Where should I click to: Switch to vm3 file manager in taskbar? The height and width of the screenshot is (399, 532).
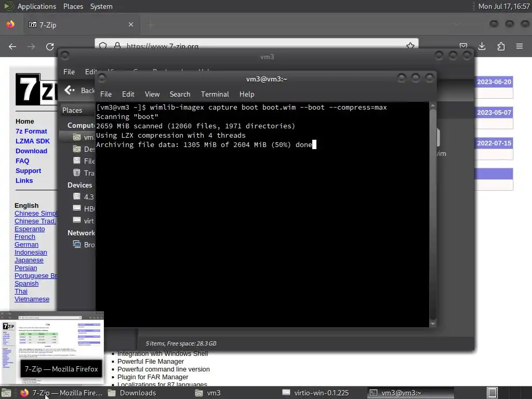point(208,393)
